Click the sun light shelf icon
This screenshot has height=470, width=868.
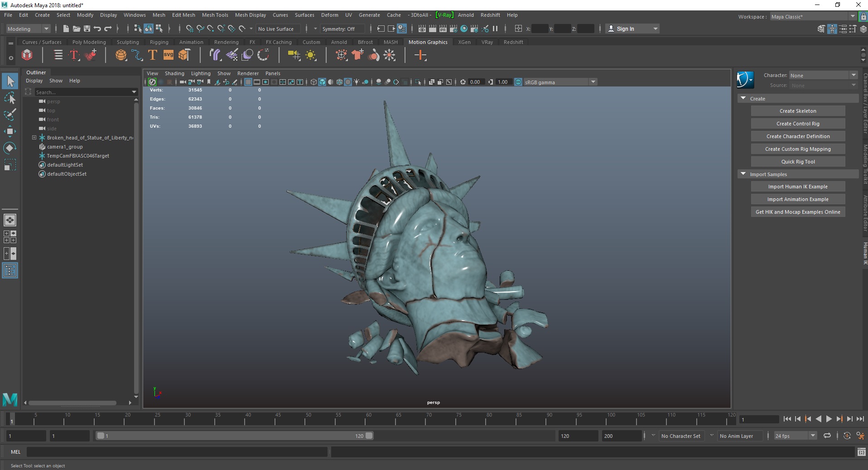tap(310, 55)
